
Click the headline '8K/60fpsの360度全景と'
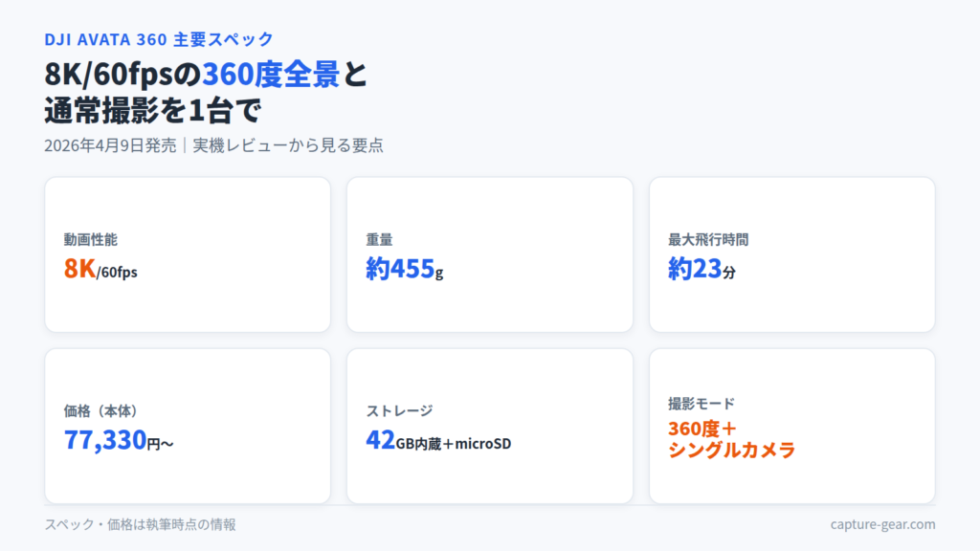click(x=206, y=74)
